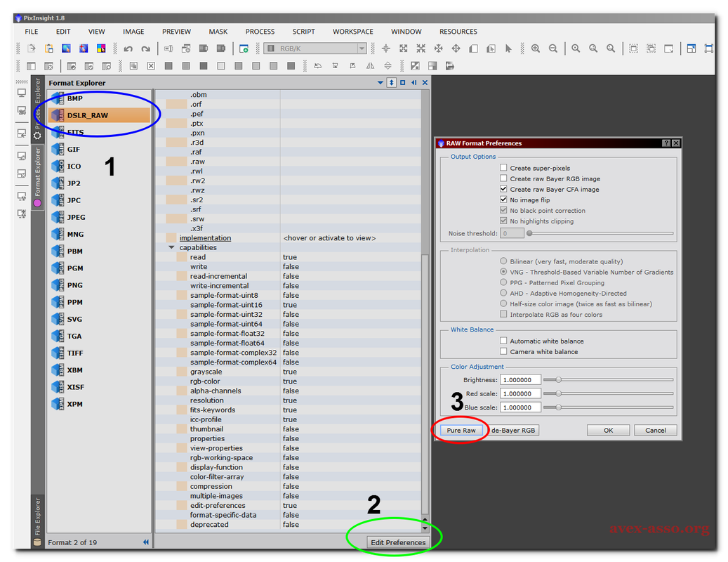Select the XISF format entry
The height and width of the screenshot is (562, 728).
coord(99,387)
